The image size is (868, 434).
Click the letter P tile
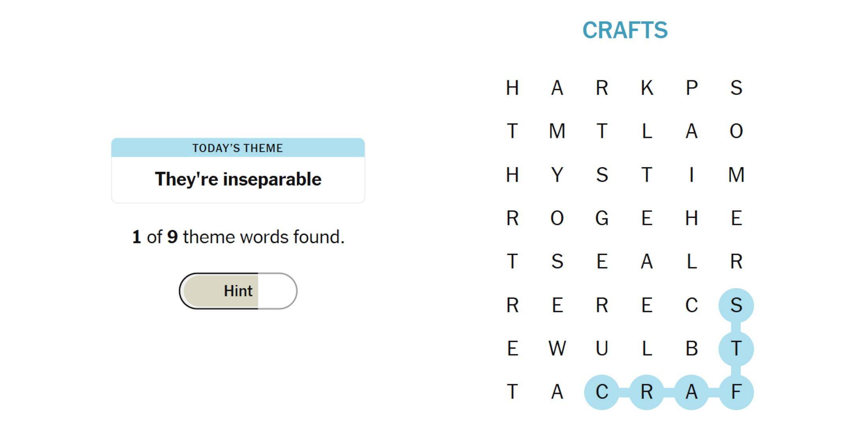[691, 88]
